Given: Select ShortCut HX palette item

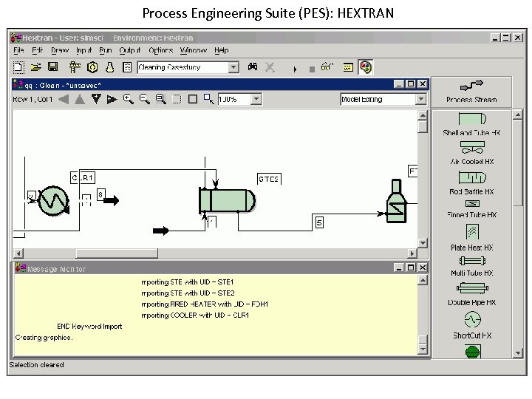Looking at the screenshot, I should coord(472,326).
